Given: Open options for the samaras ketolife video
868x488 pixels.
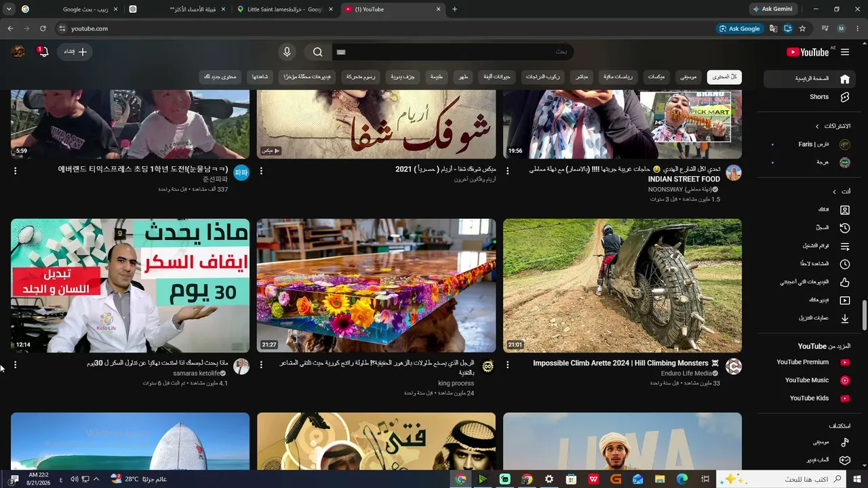Looking at the screenshot, I should 15,365.
